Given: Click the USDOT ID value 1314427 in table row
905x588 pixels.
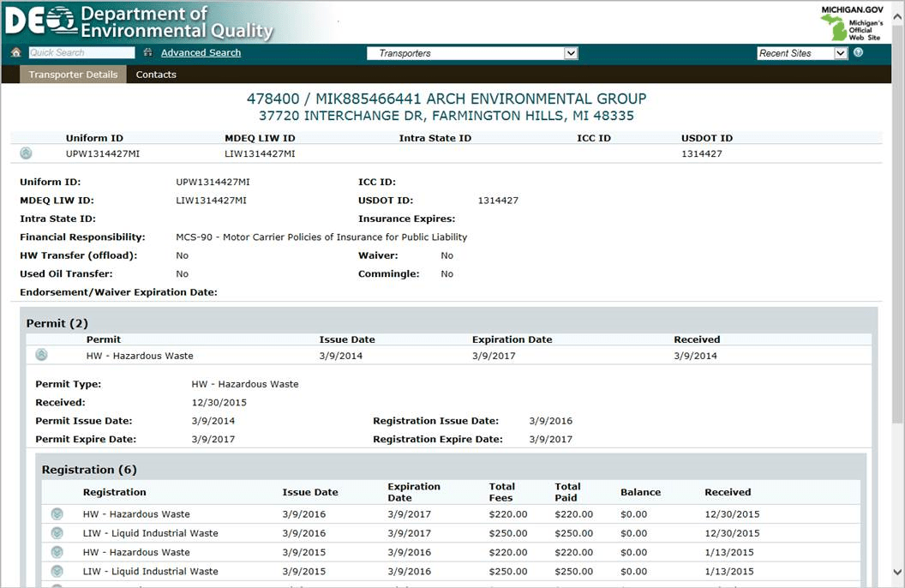Looking at the screenshot, I should click(x=701, y=154).
